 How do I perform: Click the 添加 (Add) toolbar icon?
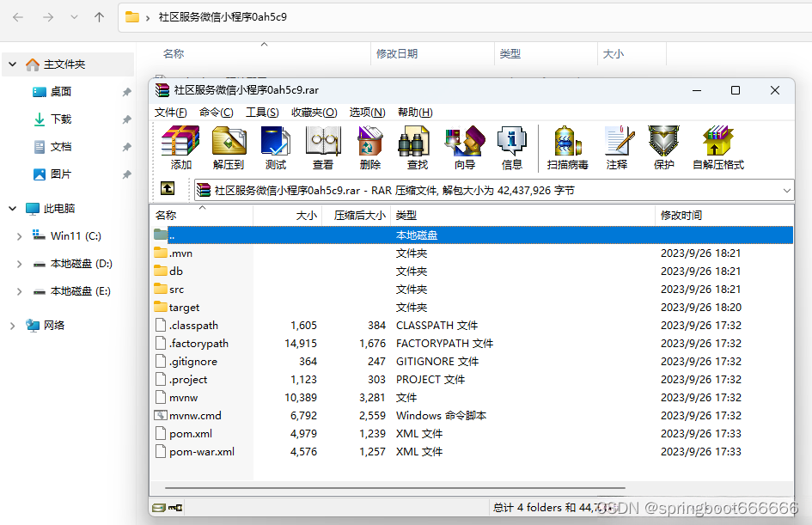tap(180, 148)
